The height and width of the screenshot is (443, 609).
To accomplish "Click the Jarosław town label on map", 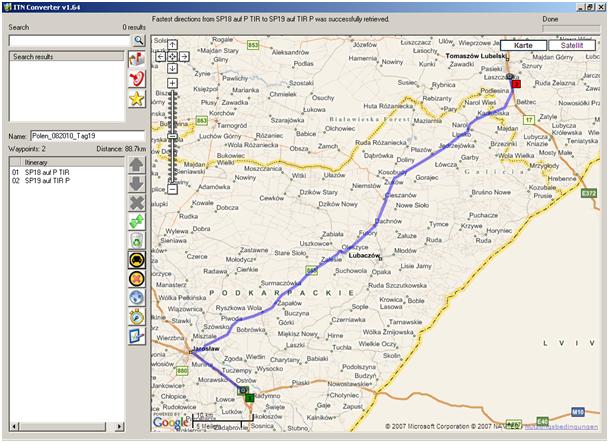I will pos(206,349).
